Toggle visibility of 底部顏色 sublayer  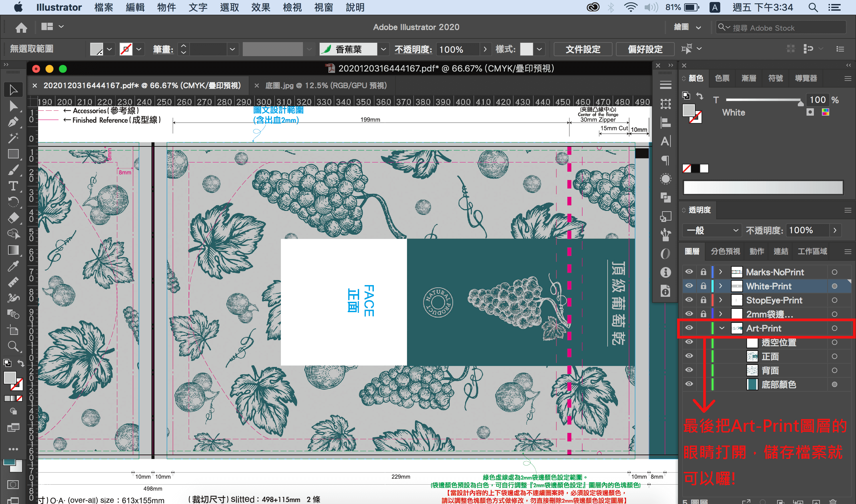(x=689, y=384)
